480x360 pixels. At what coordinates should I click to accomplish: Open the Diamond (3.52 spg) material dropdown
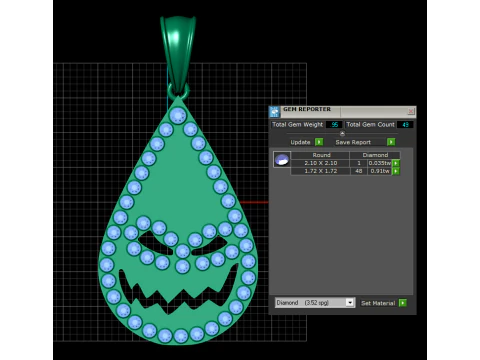[315, 303]
